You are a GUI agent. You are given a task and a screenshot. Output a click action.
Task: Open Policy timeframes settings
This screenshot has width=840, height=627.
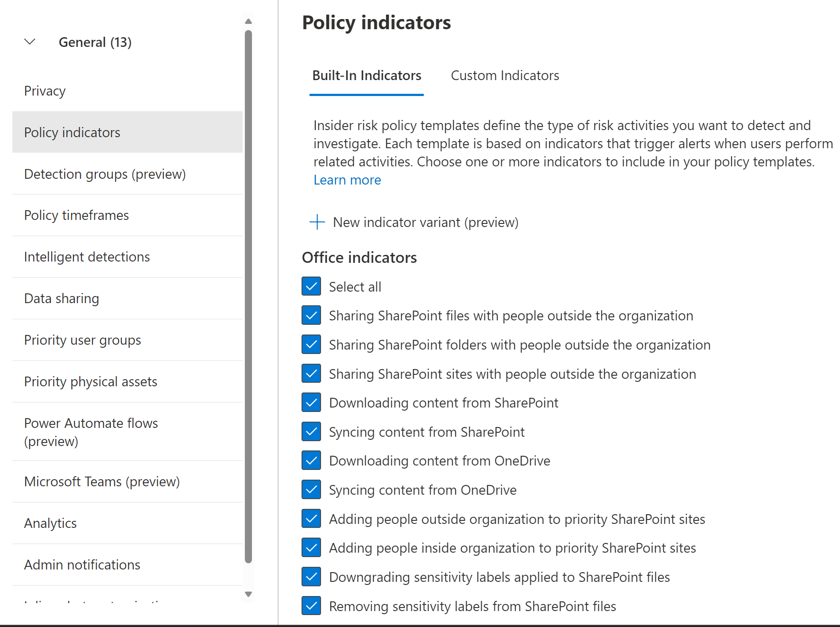77,215
